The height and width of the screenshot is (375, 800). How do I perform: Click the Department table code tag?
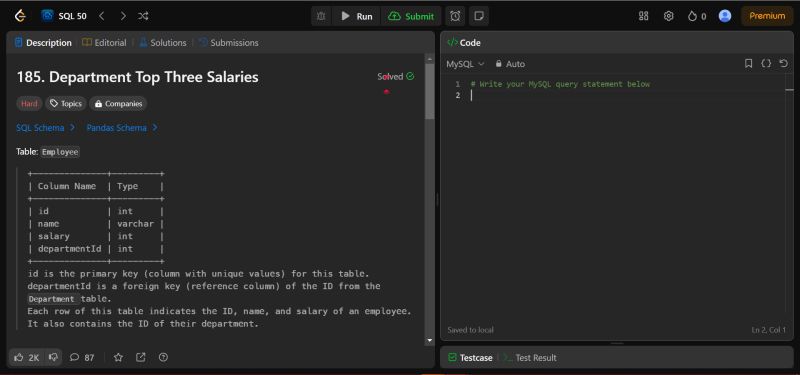pyautogui.click(x=53, y=299)
